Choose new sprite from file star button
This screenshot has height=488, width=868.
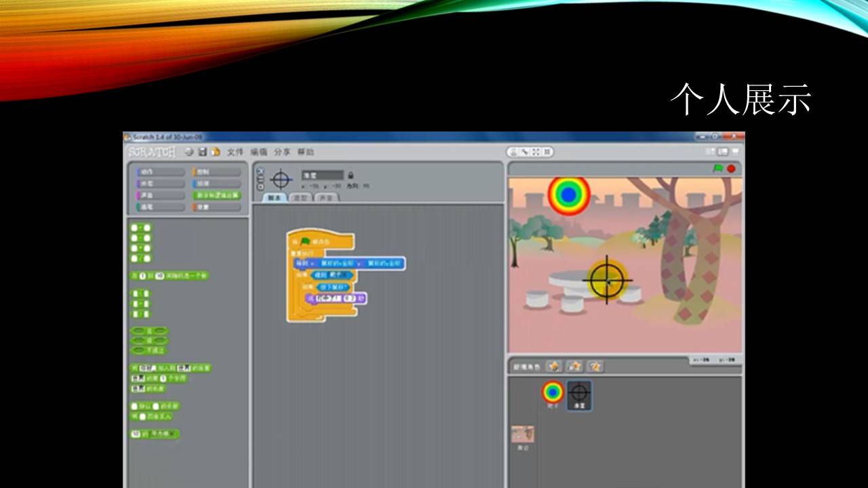point(574,366)
